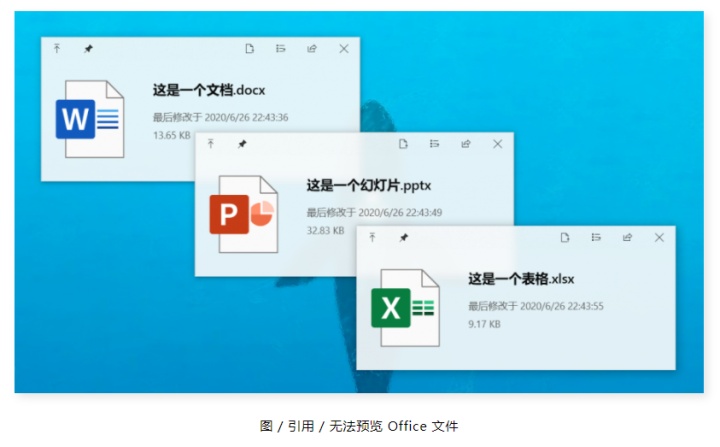Open the list menu icon in the docx window

(x=281, y=48)
